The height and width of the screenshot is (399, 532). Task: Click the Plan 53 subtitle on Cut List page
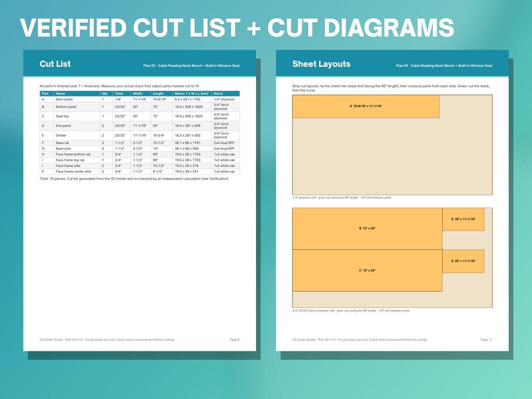click(192, 66)
